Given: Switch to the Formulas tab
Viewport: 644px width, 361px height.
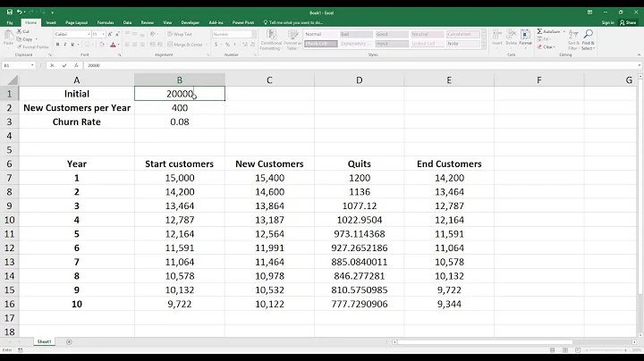Looking at the screenshot, I should click(x=106, y=22).
